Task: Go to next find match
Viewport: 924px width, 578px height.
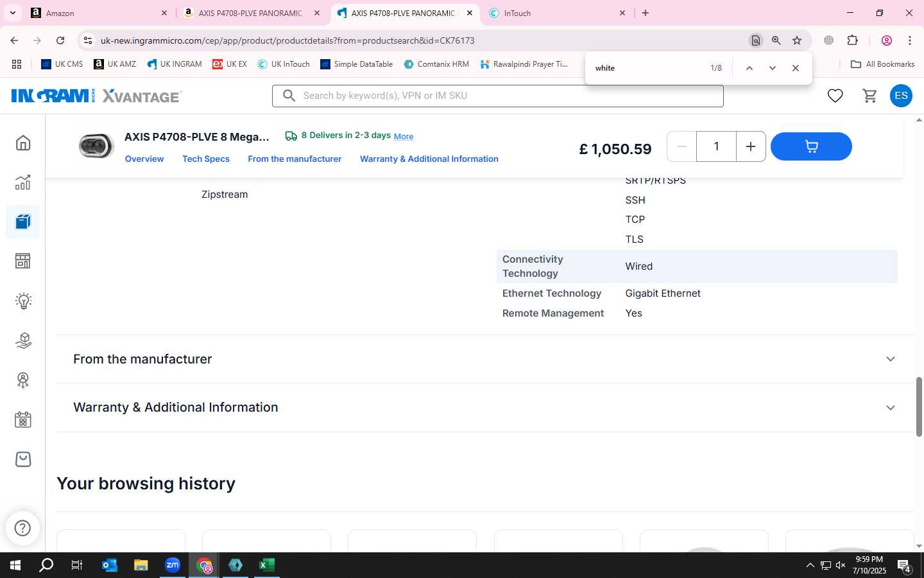Action: pos(773,68)
